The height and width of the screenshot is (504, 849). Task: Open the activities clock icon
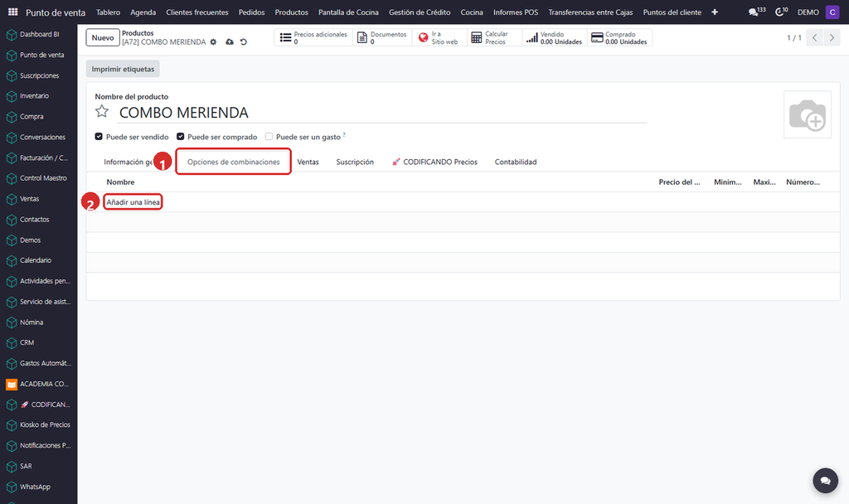click(x=781, y=12)
